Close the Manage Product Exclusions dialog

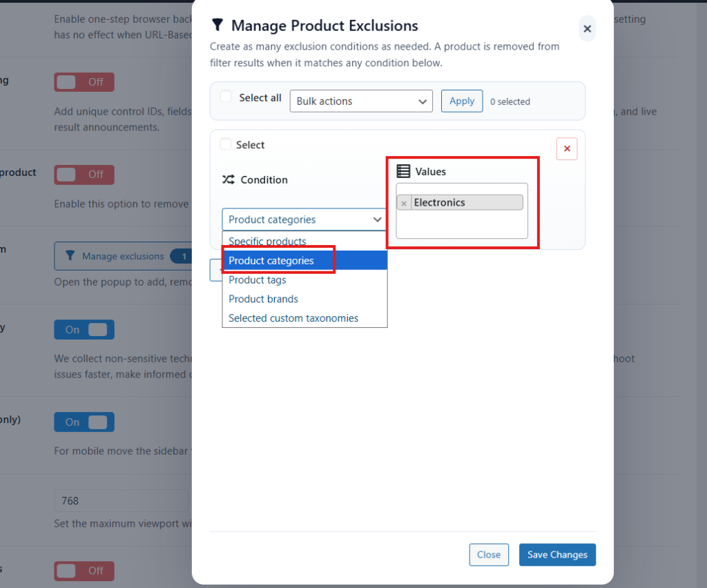[x=587, y=29]
